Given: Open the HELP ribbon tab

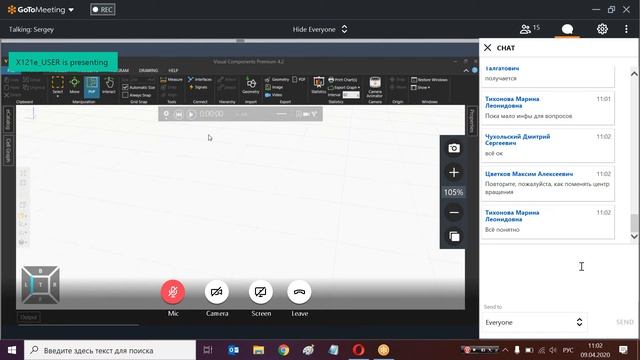Looking at the screenshot, I should [173, 70].
